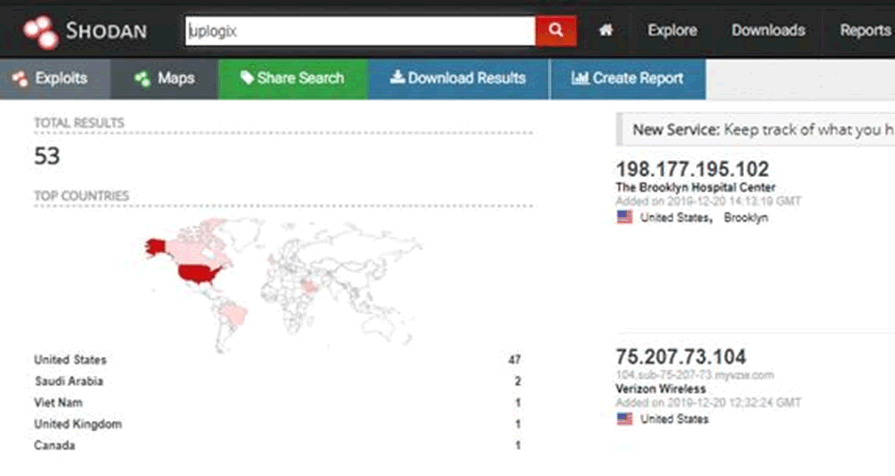The width and height of the screenshot is (895, 476).
Task: Filter by Canada in top countries
Action: tap(54, 445)
